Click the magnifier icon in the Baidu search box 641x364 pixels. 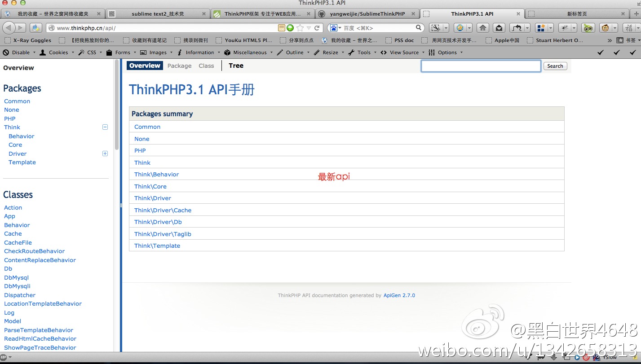click(x=419, y=28)
